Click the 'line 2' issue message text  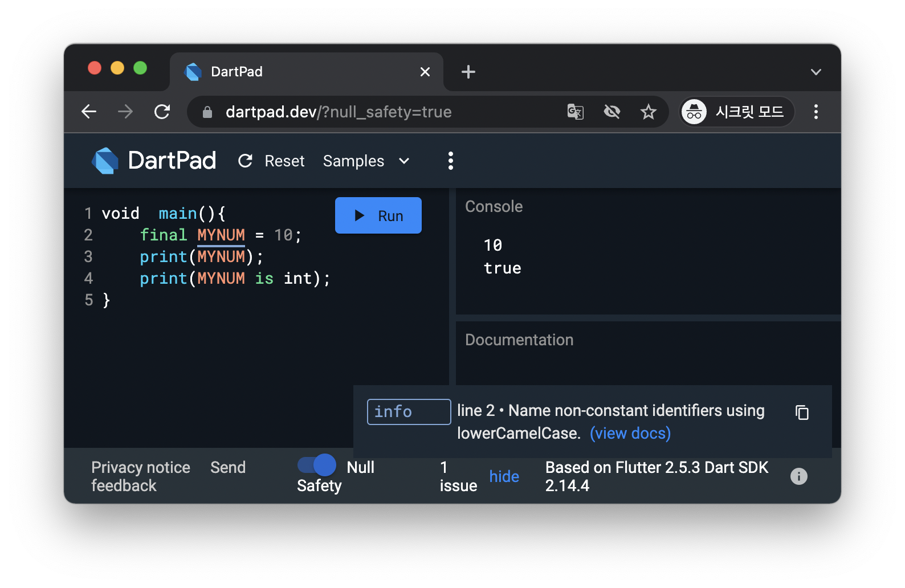tap(611, 422)
